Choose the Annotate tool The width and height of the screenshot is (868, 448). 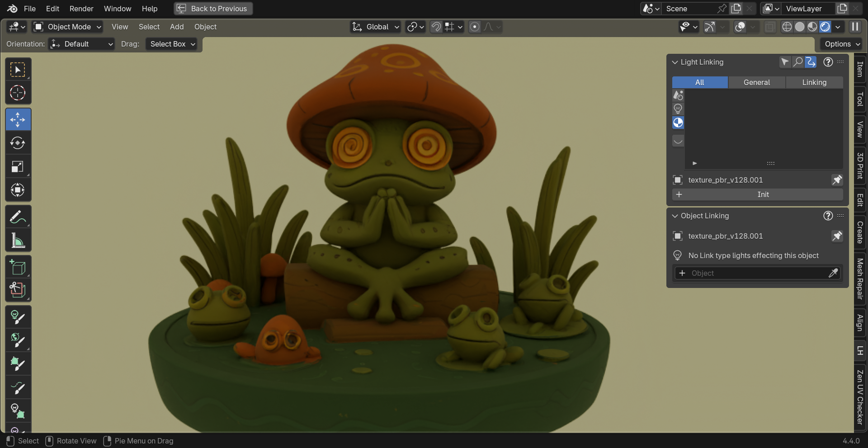point(18,217)
